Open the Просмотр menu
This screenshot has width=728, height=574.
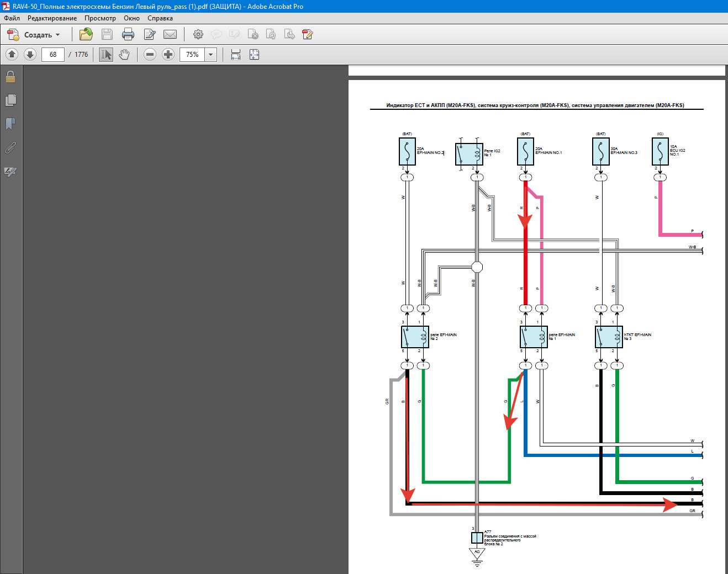coord(100,18)
